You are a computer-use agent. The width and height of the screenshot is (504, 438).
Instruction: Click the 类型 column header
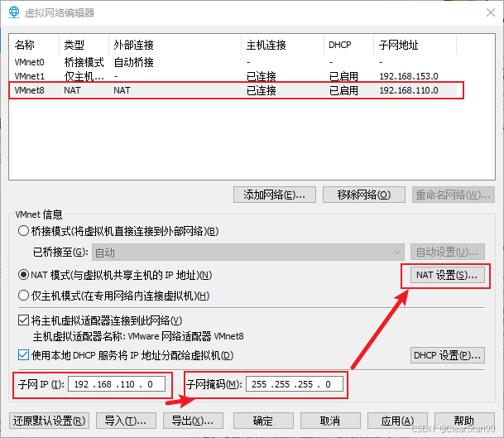coord(84,45)
